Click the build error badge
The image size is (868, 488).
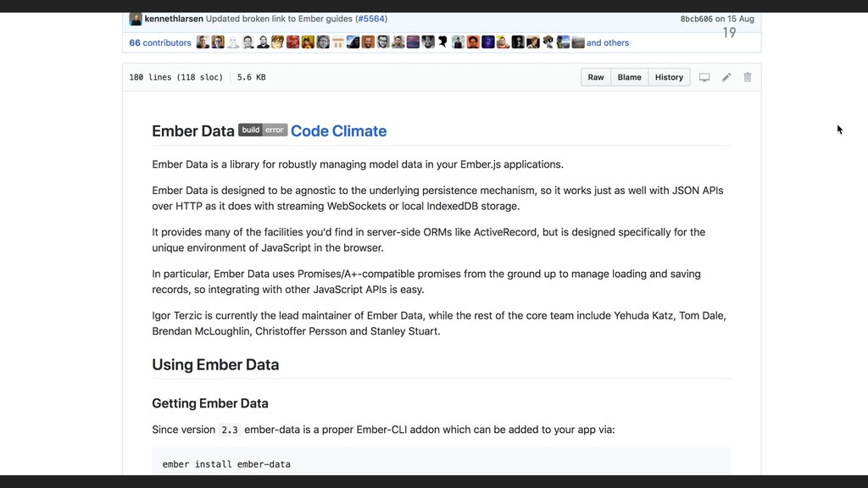click(x=263, y=130)
